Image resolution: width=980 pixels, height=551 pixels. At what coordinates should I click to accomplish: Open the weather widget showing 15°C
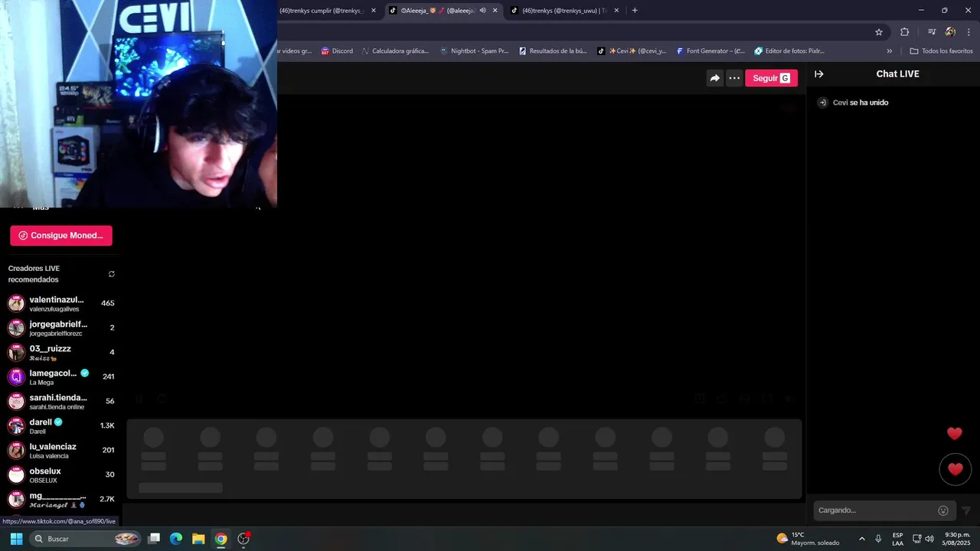pos(808,539)
